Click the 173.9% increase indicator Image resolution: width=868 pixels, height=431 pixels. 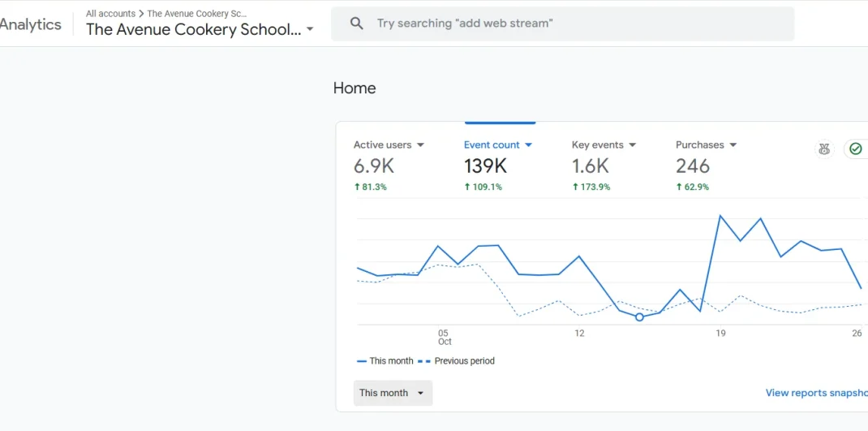pyautogui.click(x=591, y=187)
